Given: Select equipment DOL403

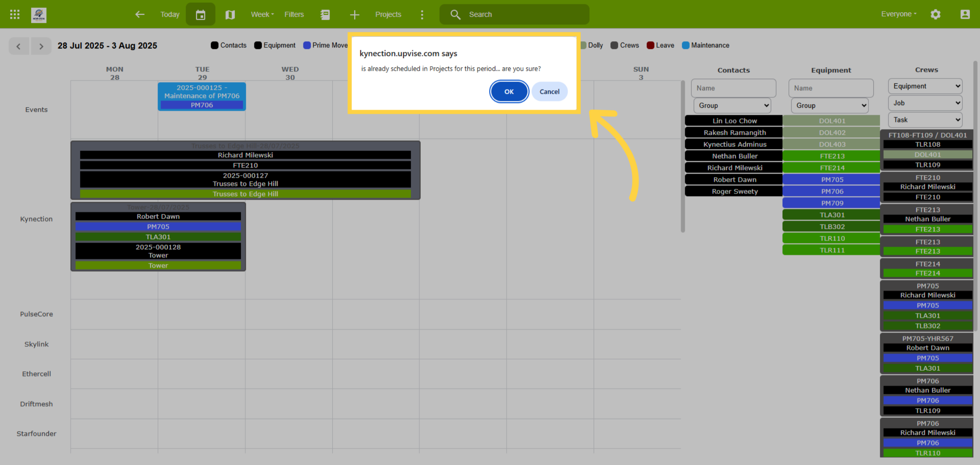Looking at the screenshot, I should tap(831, 144).
